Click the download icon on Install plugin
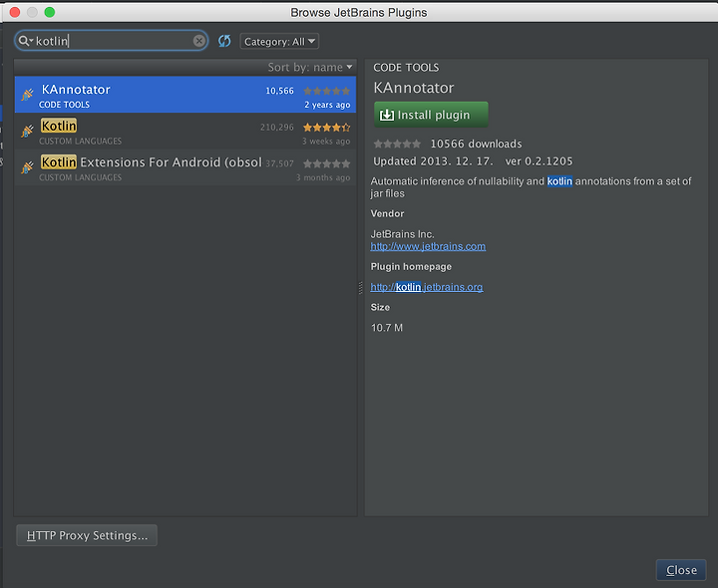 tap(387, 115)
